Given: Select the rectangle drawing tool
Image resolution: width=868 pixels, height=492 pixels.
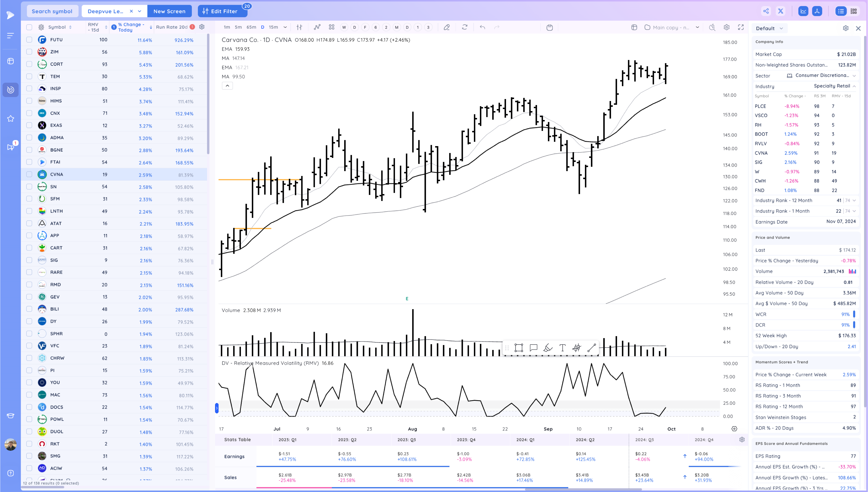Looking at the screenshot, I should [x=519, y=348].
